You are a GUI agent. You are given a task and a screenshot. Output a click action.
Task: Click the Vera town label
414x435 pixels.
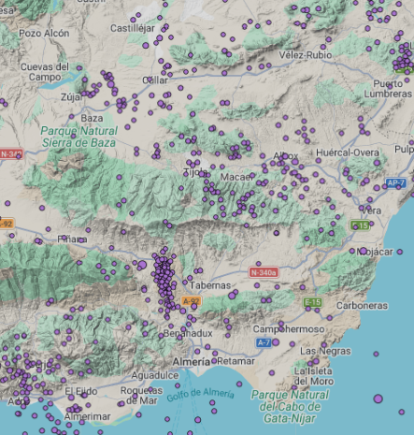(371, 211)
